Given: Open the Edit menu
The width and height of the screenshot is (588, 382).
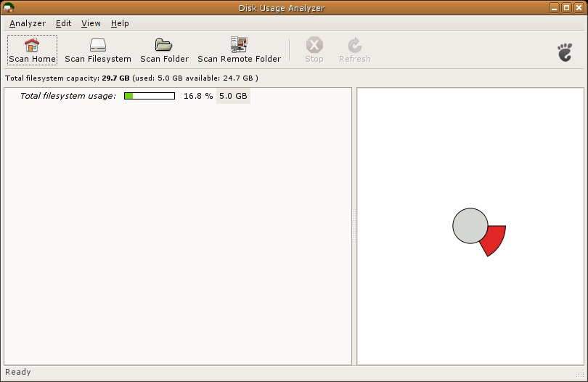Looking at the screenshot, I should pos(63,23).
